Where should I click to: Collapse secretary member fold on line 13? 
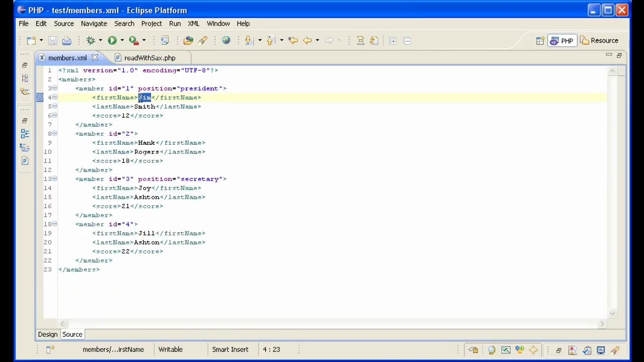(x=54, y=179)
